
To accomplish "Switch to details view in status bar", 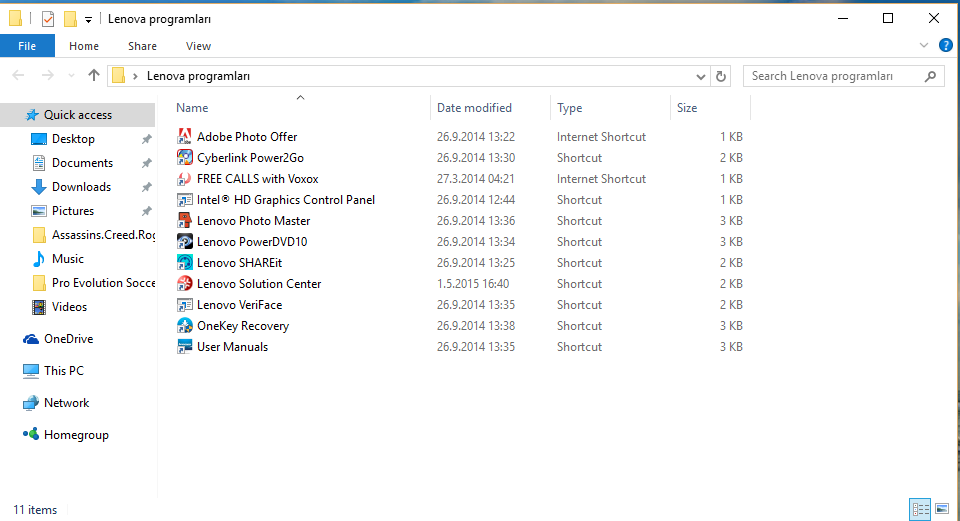I will tap(920, 509).
